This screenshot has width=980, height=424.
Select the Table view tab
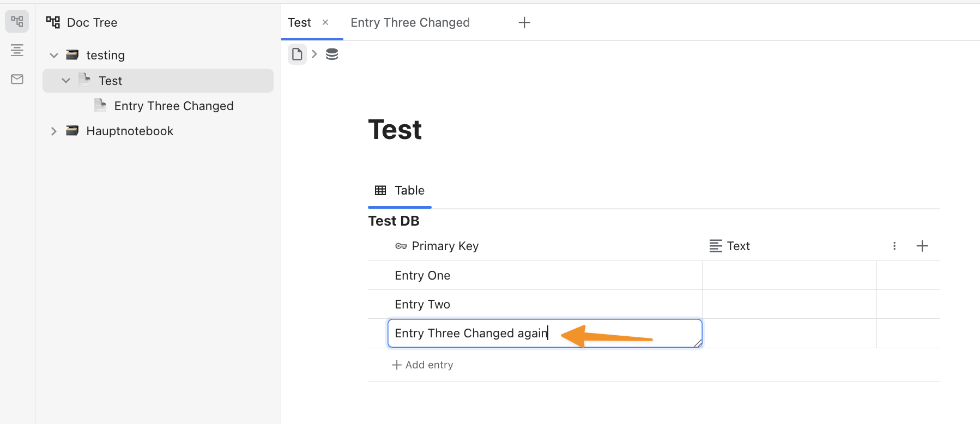click(400, 191)
